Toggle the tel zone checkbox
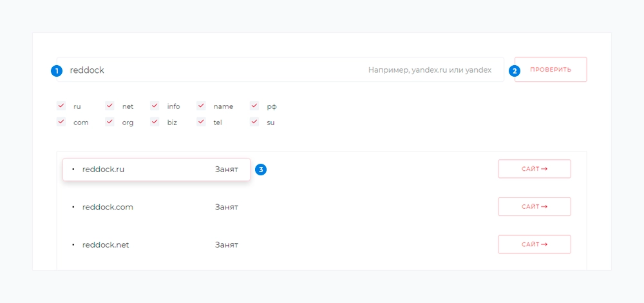Image resolution: width=644 pixels, height=303 pixels. click(202, 122)
